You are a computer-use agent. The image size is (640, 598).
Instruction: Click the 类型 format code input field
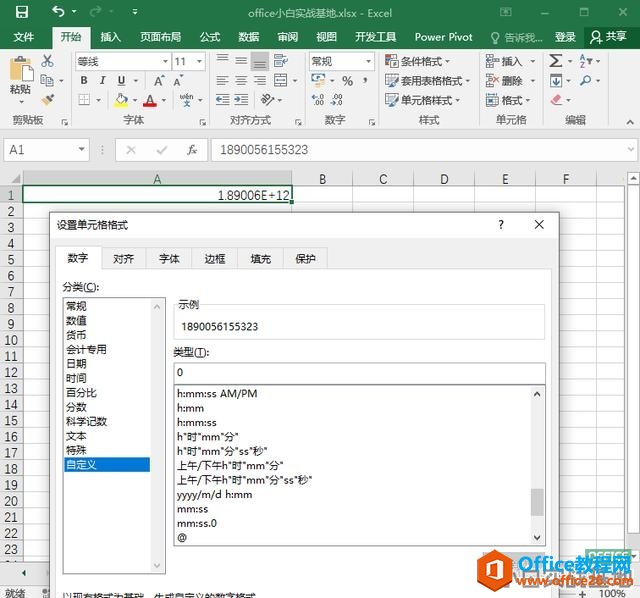tap(359, 372)
